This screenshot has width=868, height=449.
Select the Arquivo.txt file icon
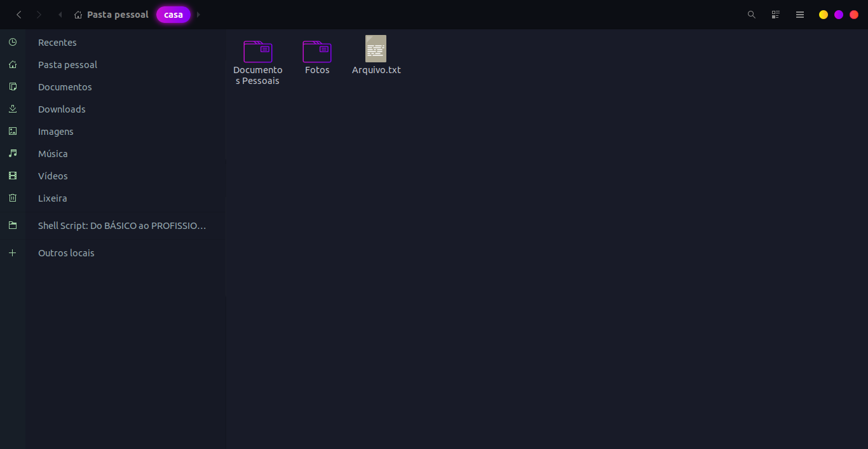point(376,48)
